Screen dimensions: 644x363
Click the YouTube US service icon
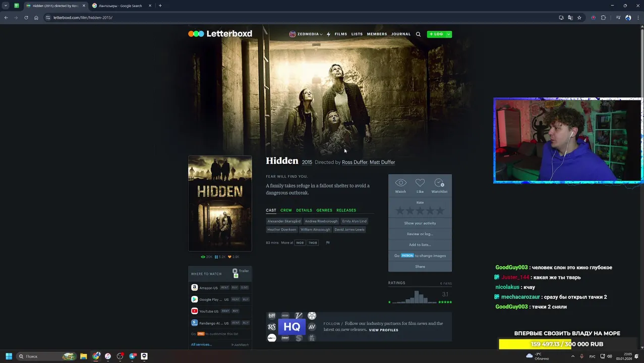194,311
